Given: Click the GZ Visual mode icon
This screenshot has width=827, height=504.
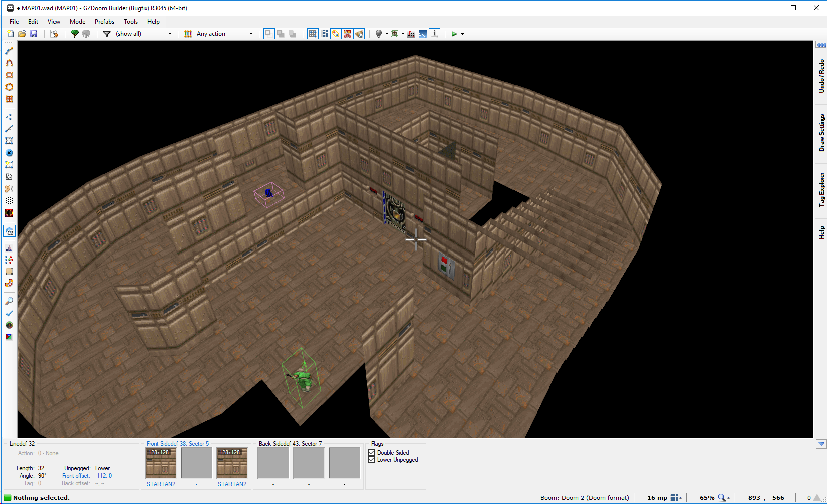Looking at the screenshot, I should (x=9, y=231).
